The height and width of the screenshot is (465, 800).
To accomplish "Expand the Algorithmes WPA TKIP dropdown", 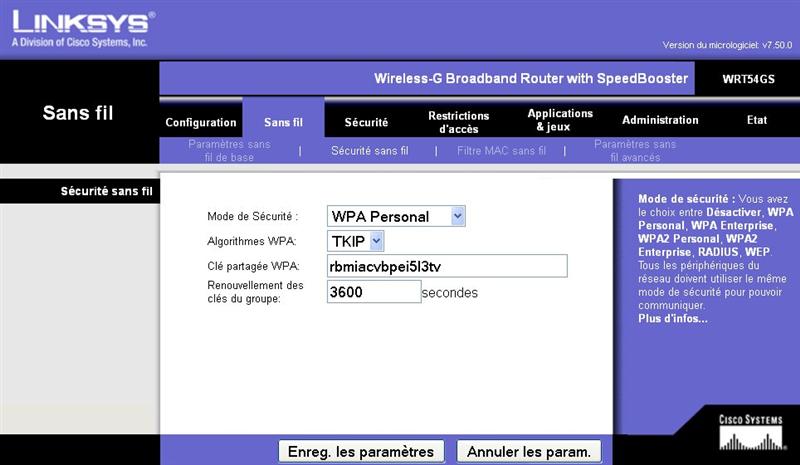I will (355, 241).
